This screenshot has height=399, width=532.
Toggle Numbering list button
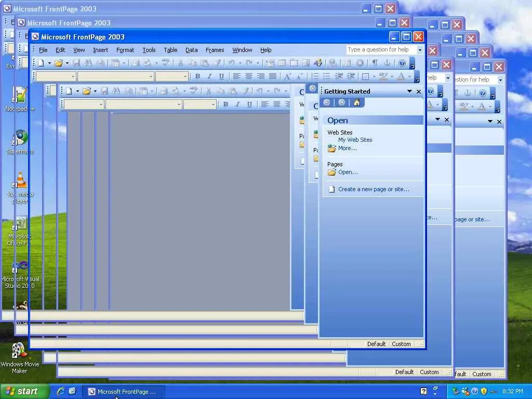315,76
